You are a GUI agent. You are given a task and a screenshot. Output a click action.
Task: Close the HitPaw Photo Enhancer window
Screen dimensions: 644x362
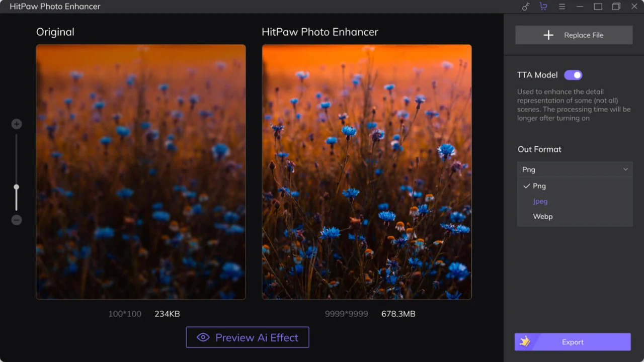pyautogui.click(x=634, y=7)
